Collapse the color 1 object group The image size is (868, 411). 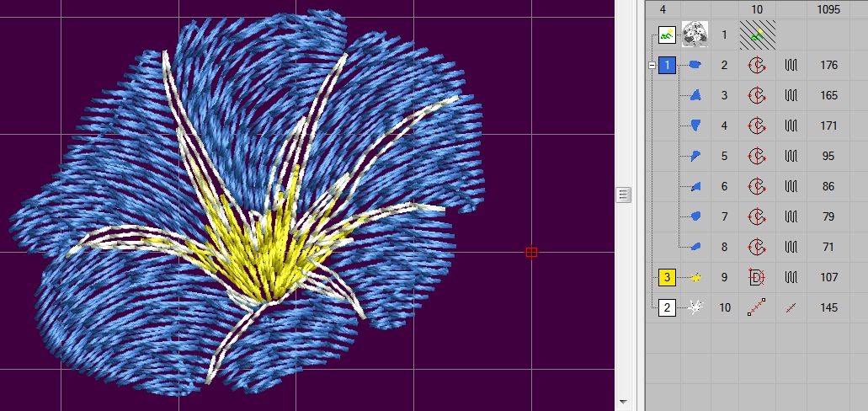pos(652,66)
